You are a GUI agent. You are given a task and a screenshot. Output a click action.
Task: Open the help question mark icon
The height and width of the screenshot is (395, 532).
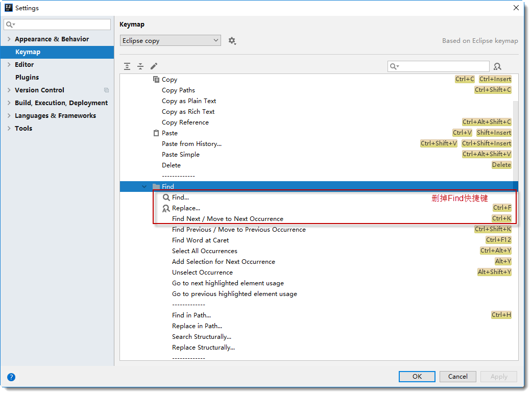tap(11, 377)
